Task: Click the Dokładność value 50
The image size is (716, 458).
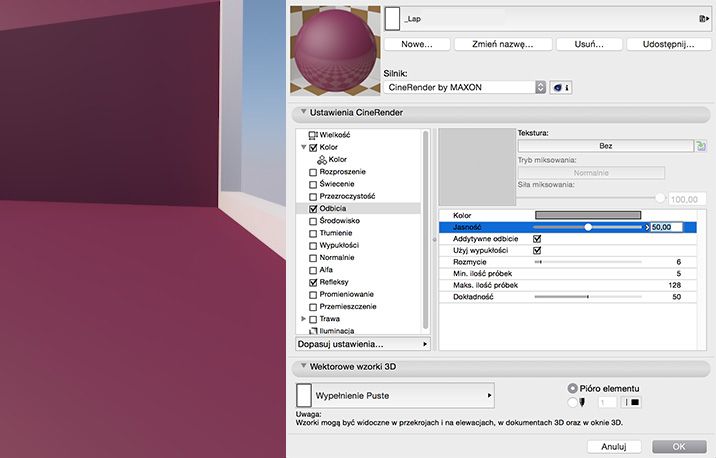Action: [677, 297]
